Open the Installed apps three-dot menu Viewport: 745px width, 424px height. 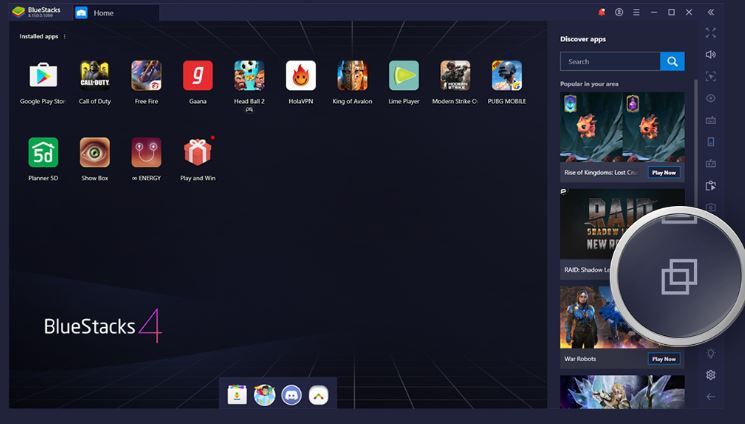(x=65, y=37)
